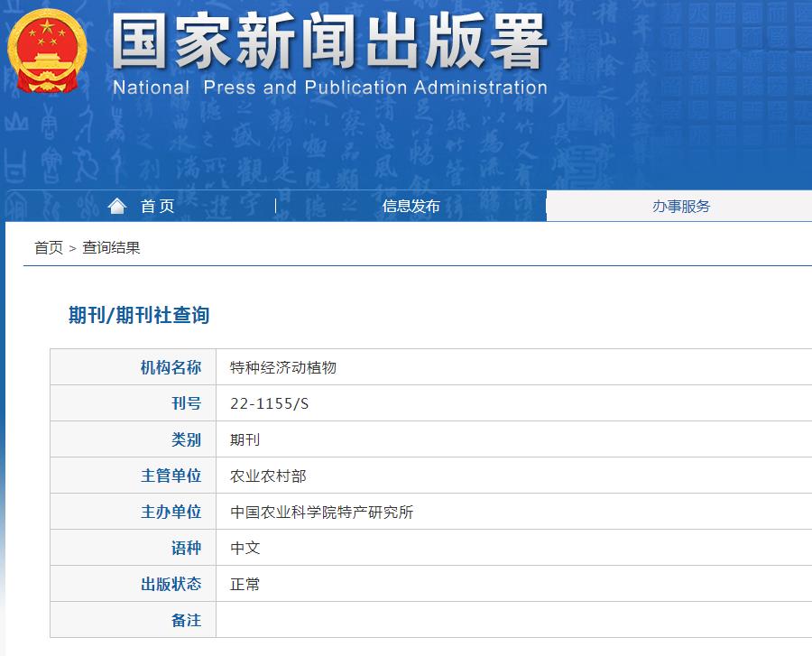
Task: Click the ISSN value 22-1155/S
Action: [x=266, y=403]
